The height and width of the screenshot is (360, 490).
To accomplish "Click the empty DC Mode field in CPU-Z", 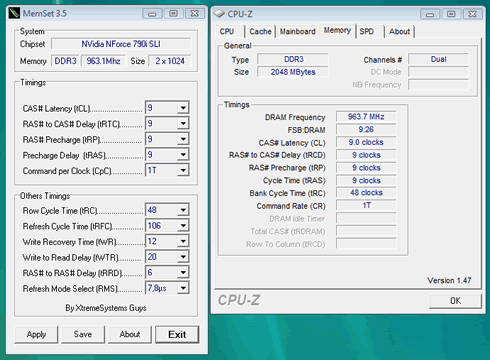I will click(438, 72).
